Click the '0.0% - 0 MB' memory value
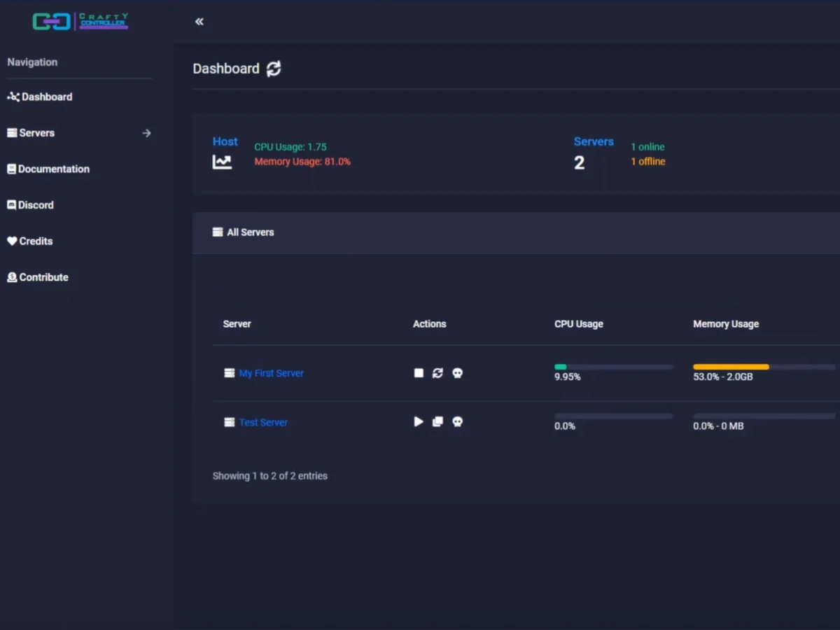This screenshot has width=840, height=630. (x=718, y=426)
